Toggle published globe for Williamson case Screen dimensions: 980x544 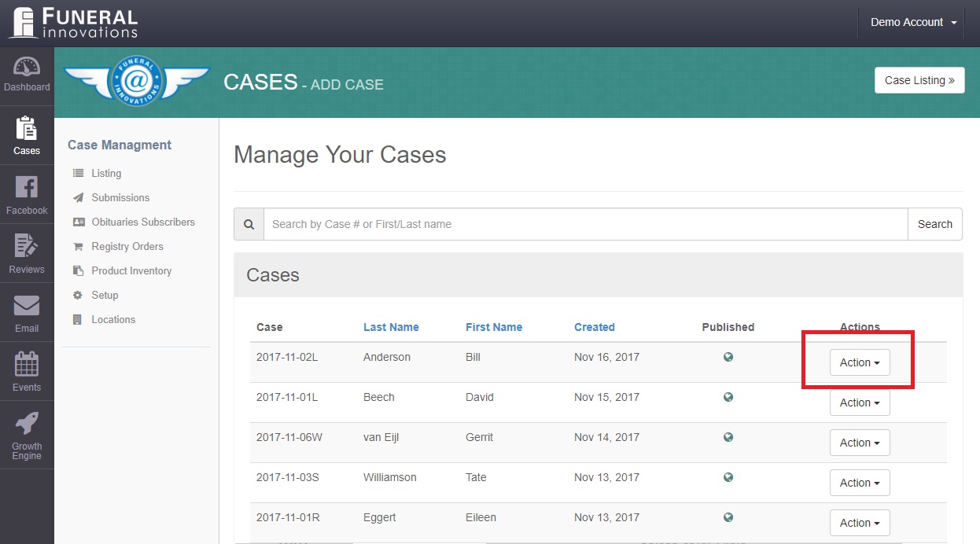[x=728, y=477]
